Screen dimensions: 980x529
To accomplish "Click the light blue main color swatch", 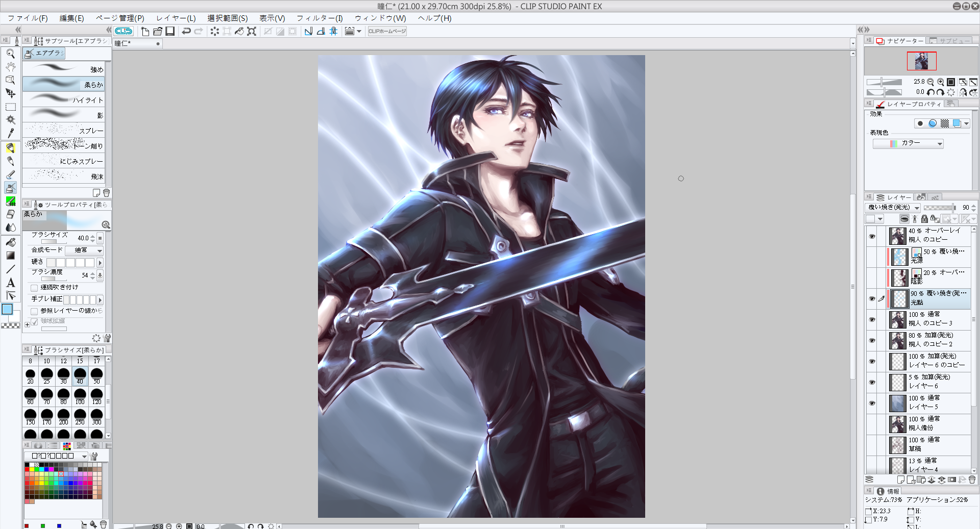I will point(7,309).
